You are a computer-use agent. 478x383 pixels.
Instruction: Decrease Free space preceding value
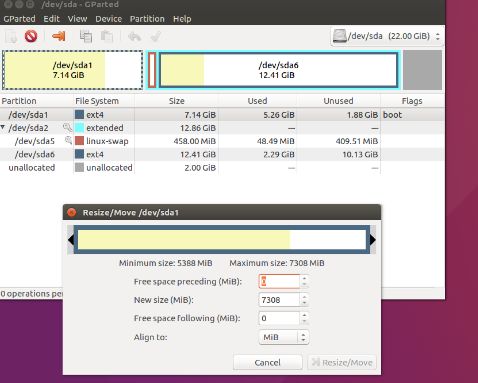pos(304,285)
